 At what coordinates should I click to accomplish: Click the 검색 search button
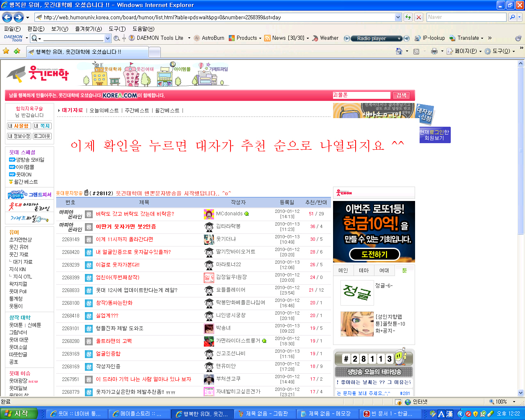tap(402, 95)
